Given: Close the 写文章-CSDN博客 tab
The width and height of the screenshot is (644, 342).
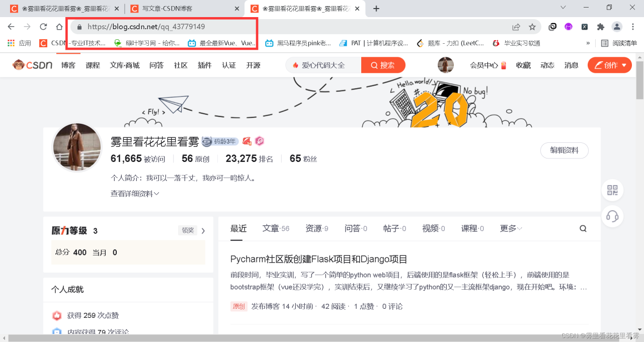Looking at the screenshot, I should (237, 9).
